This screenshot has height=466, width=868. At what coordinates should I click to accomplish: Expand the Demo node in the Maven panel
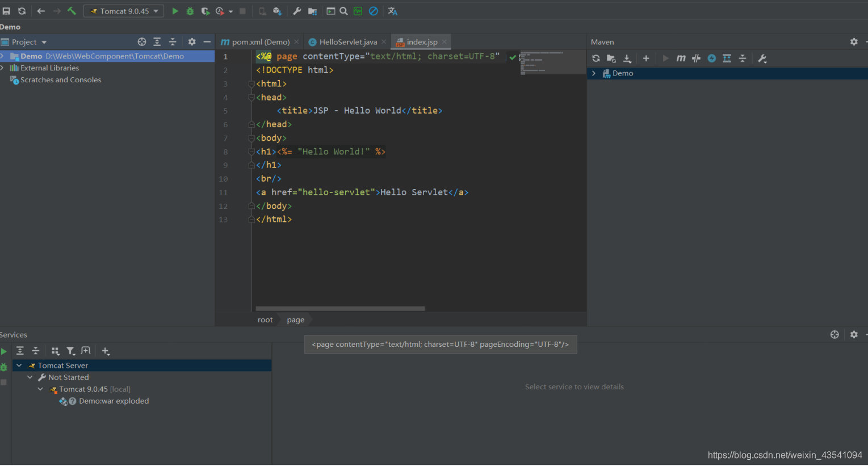point(594,73)
